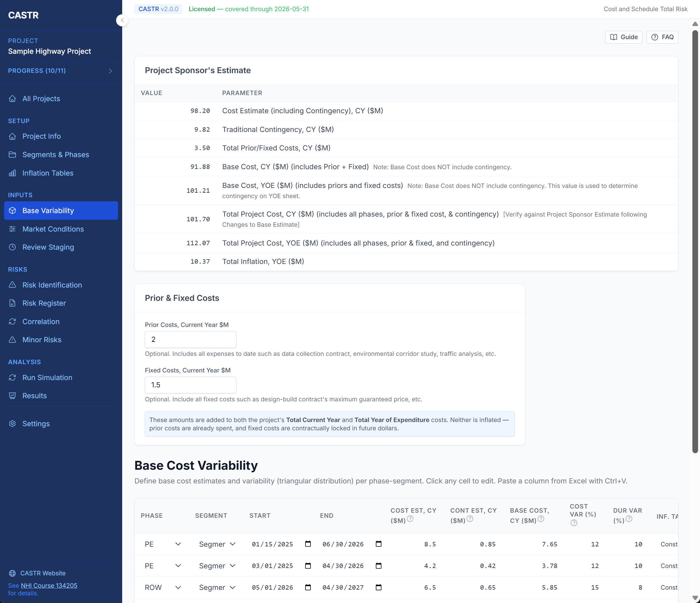This screenshot has height=603, width=700.
Task: Click the Base Cost help icon
Action: pos(541,519)
